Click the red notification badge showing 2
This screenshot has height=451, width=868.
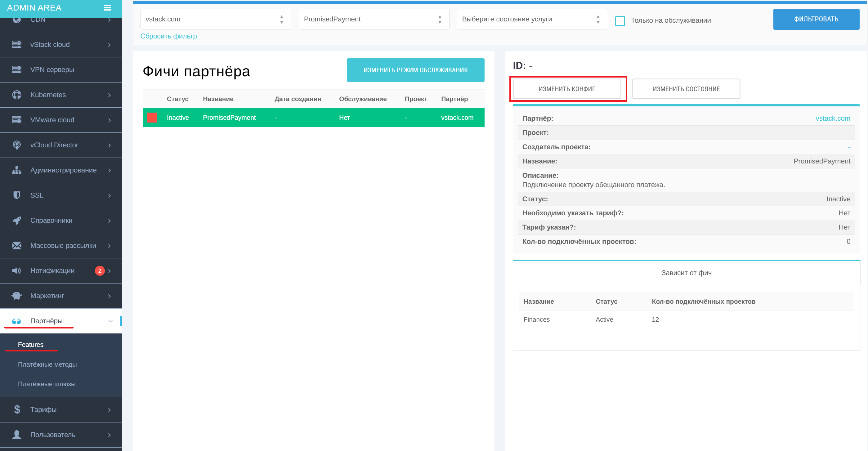click(x=100, y=271)
